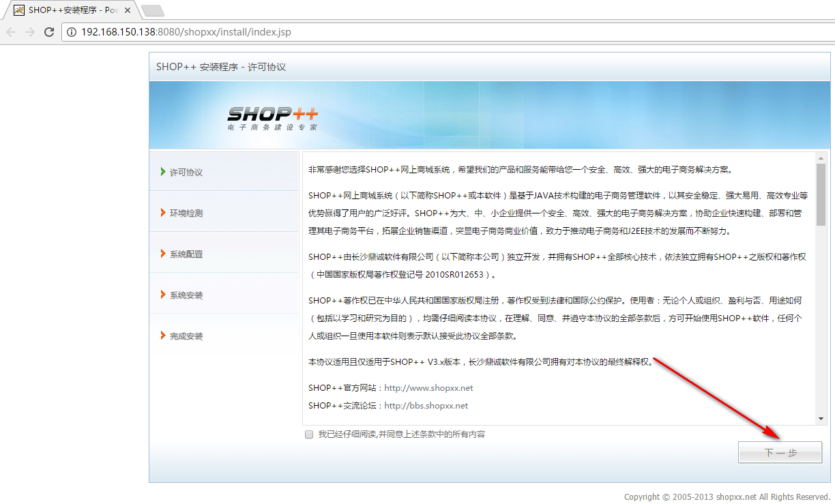
Task: Click the paragraph starting SHOP++网上商城系统（以下简称
Action: coord(558,213)
